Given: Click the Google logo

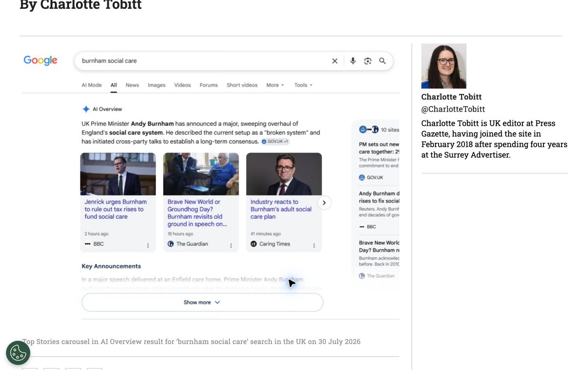Looking at the screenshot, I should point(41,61).
